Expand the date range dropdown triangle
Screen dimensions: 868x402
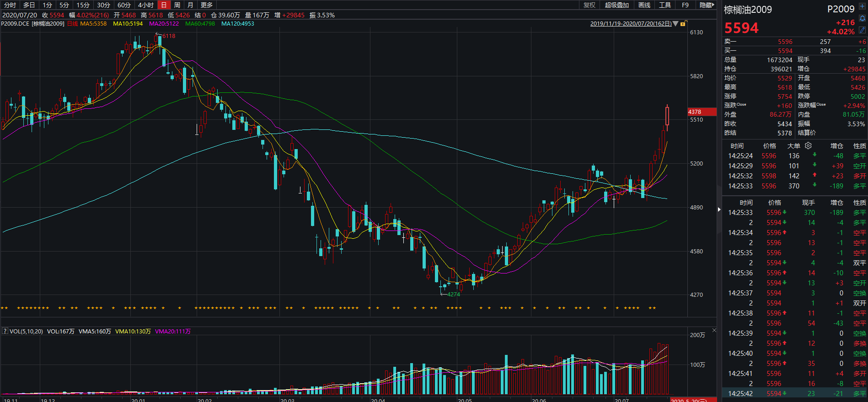tap(675, 24)
